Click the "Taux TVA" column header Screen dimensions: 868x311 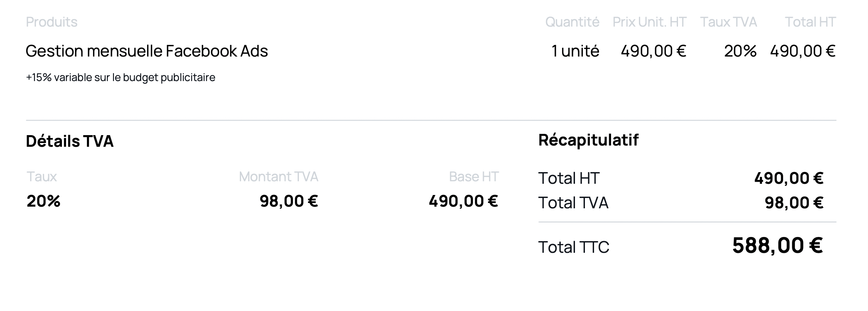728,22
